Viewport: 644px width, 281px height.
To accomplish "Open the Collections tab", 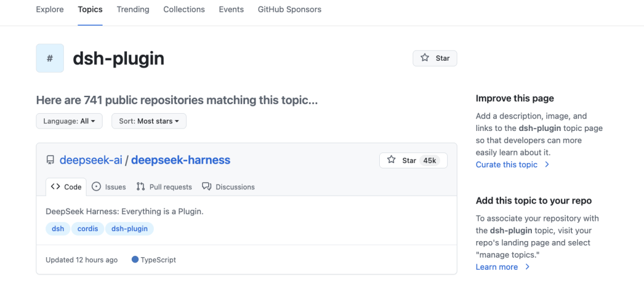I will (184, 9).
